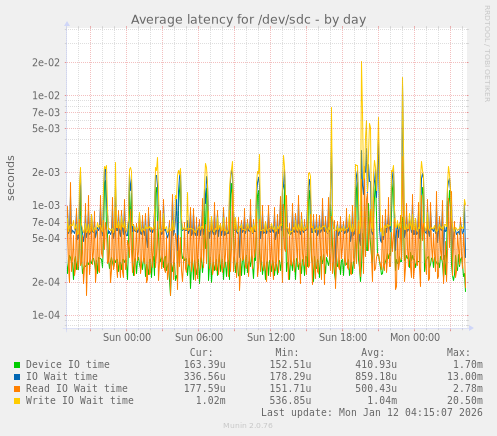Click the 'Device IO time' legend label
This screenshot has height=436, width=497.
point(68,364)
